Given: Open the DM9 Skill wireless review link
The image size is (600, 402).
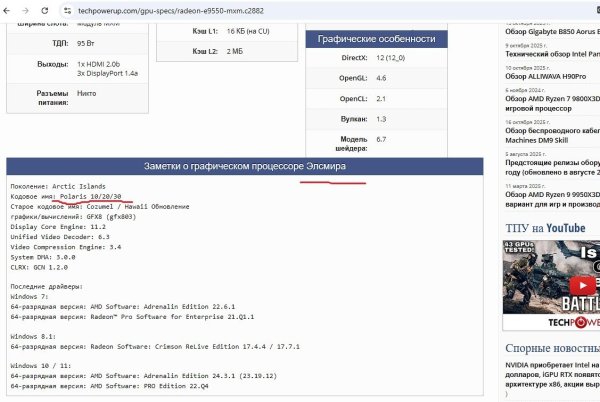Looking at the screenshot, I should pyautogui.click(x=553, y=135).
